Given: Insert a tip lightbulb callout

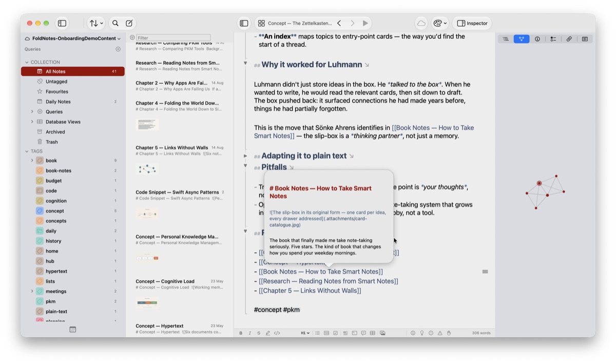Looking at the screenshot, I should (x=422, y=333).
